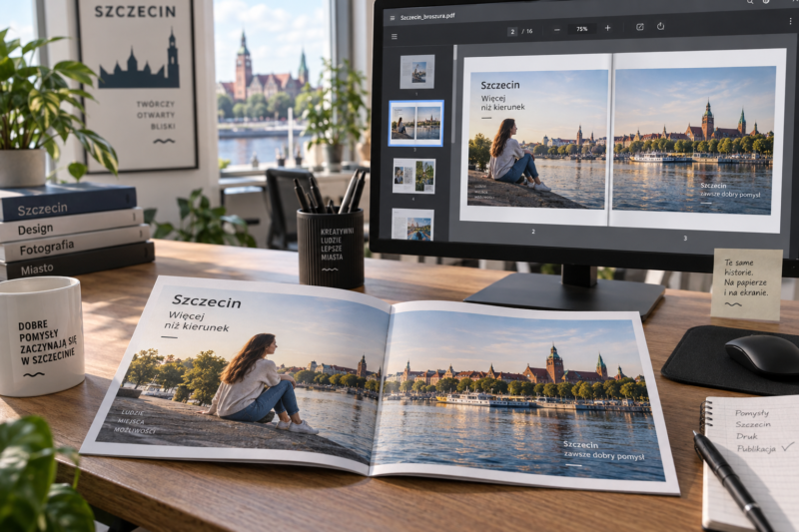Open the bottom sidebar thumbnail showing an aerial view
The height and width of the screenshot is (532, 799).
click(412, 225)
